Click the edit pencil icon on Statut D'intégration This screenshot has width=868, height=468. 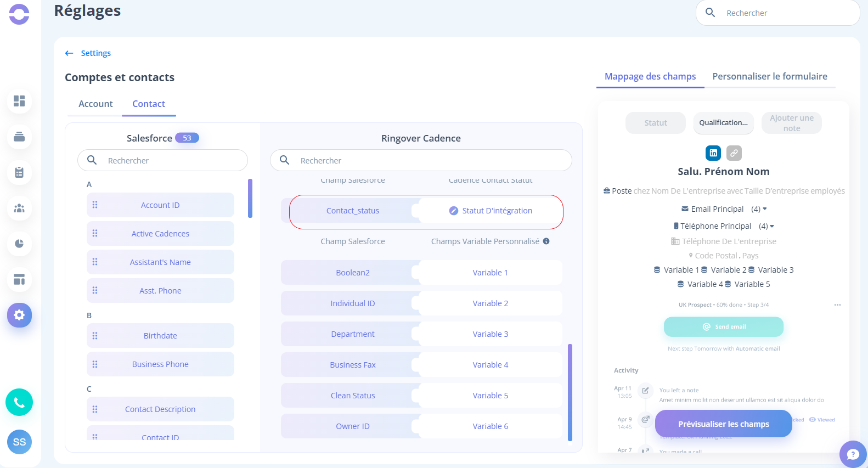[454, 211]
